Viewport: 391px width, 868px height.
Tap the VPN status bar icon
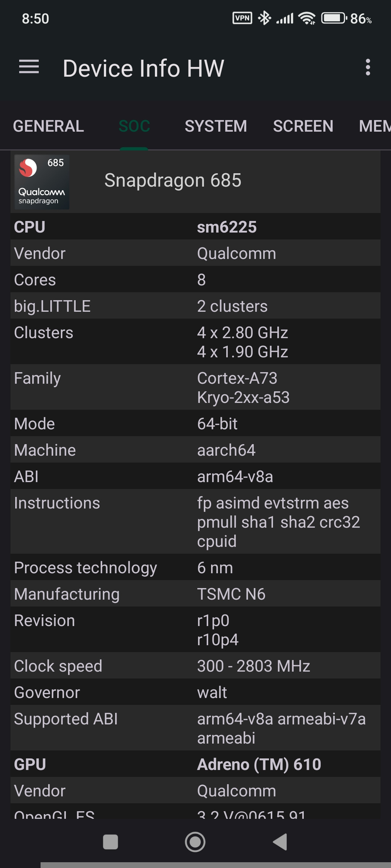(x=242, y=18)
